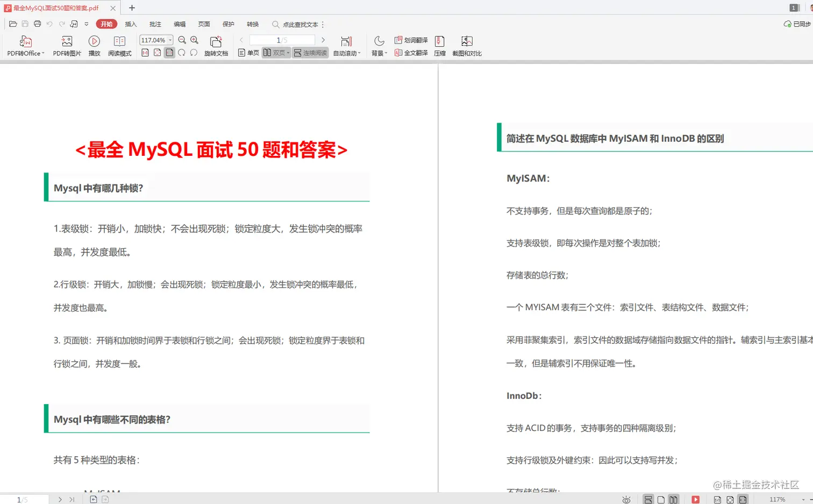Click 全文翻译 full-text translate button
This screenshot has height=504, width=813.
coord(411,53)
